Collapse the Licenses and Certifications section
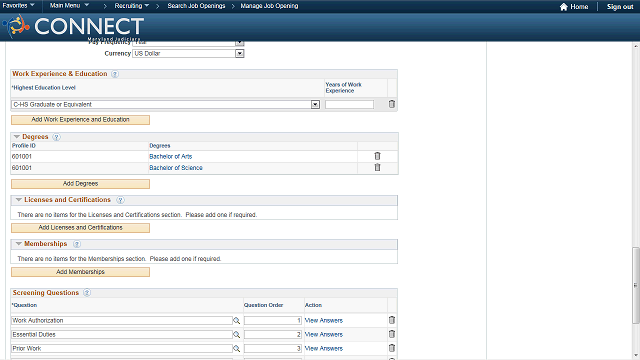The width and height of the screenshot is (640, 360). pos(18,200)
